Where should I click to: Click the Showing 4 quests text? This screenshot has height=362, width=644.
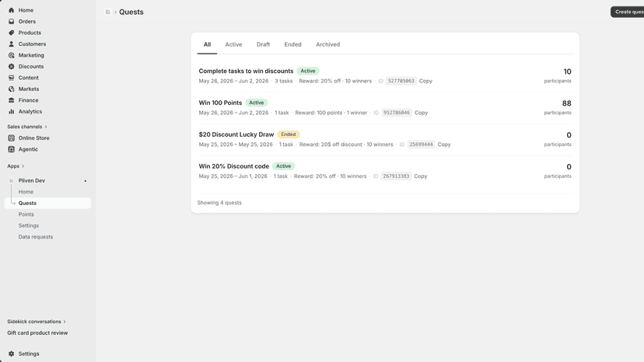219,203
